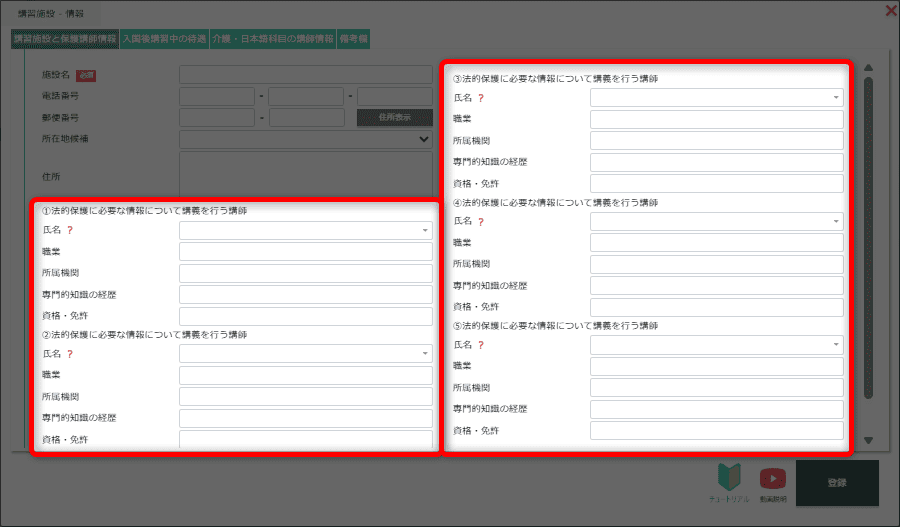Open instructor ③ 氏名 dropdown
The width and height of the screenshot is (900, 527).
tap(717, 98)
